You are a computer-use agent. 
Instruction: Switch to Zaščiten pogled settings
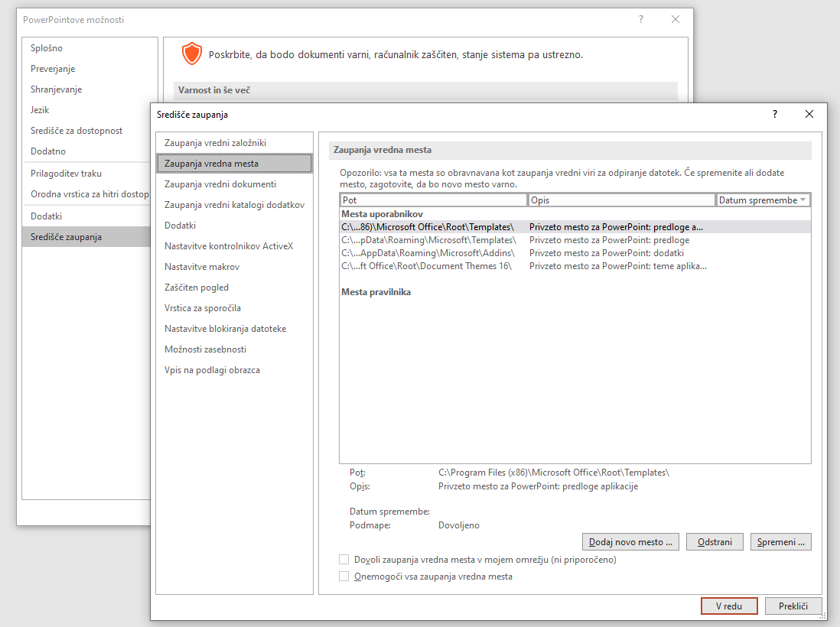234,288
